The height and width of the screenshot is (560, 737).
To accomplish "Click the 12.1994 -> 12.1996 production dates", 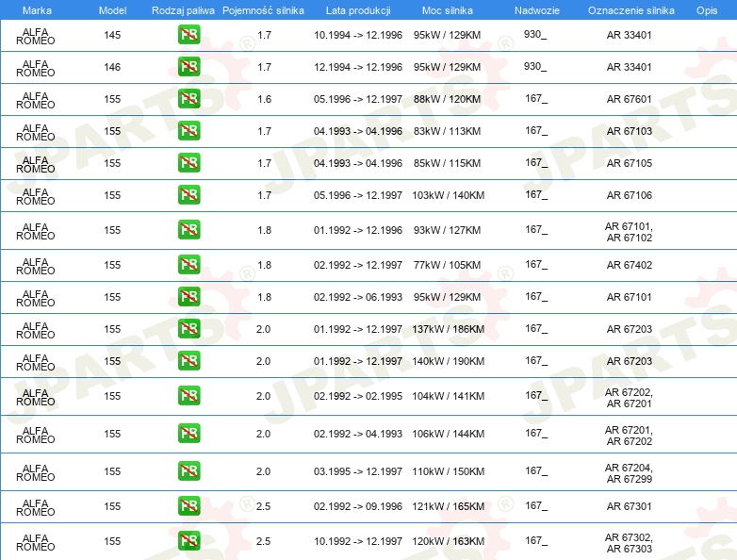I will [358, 67].
